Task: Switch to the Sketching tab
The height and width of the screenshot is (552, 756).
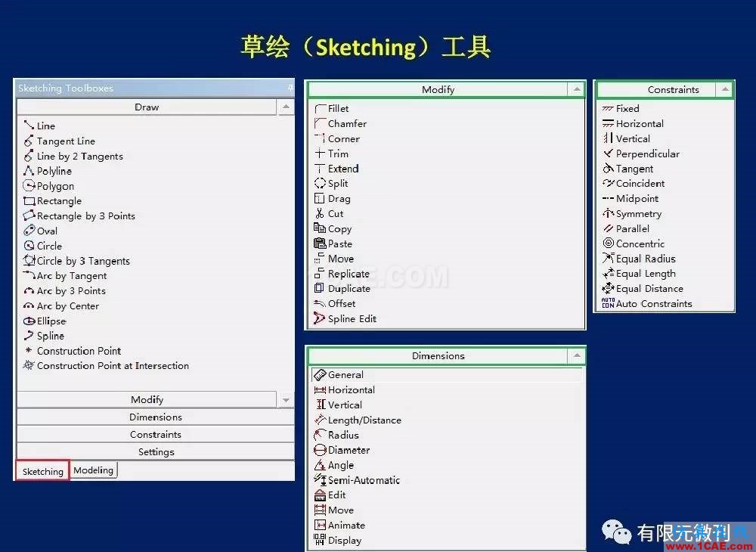Action: point(43,471)
